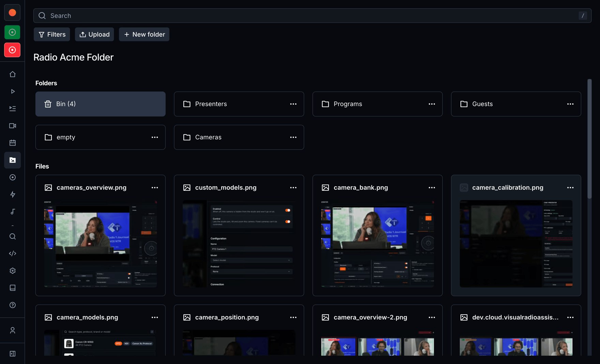
Task: Open camera_models.png thumbnail preview
Action: point(101,343)
